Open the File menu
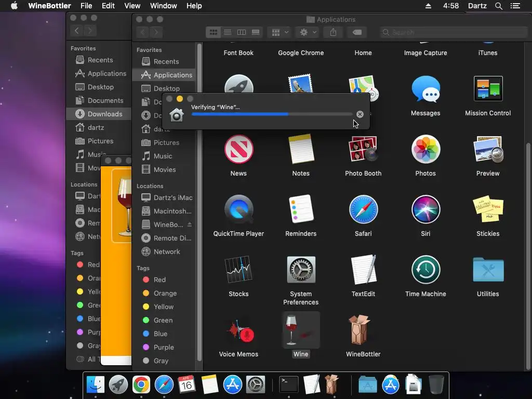Screen dimensions: 532x399 pyautogui.click(x=86, y=6)
